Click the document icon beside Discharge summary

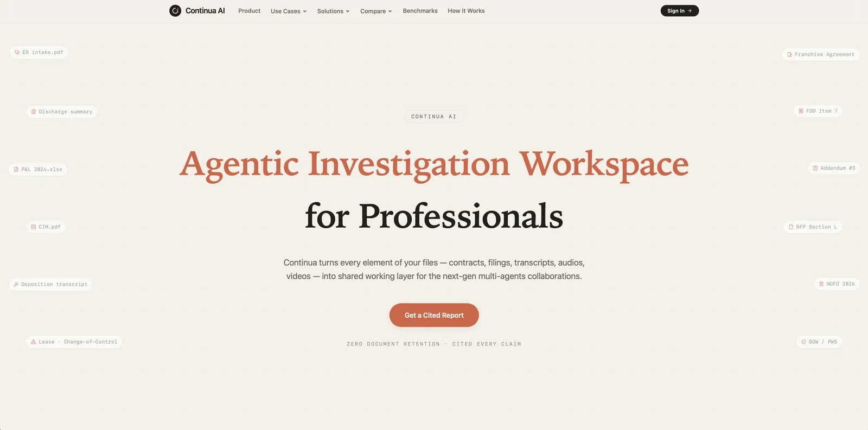pos(34,112)
